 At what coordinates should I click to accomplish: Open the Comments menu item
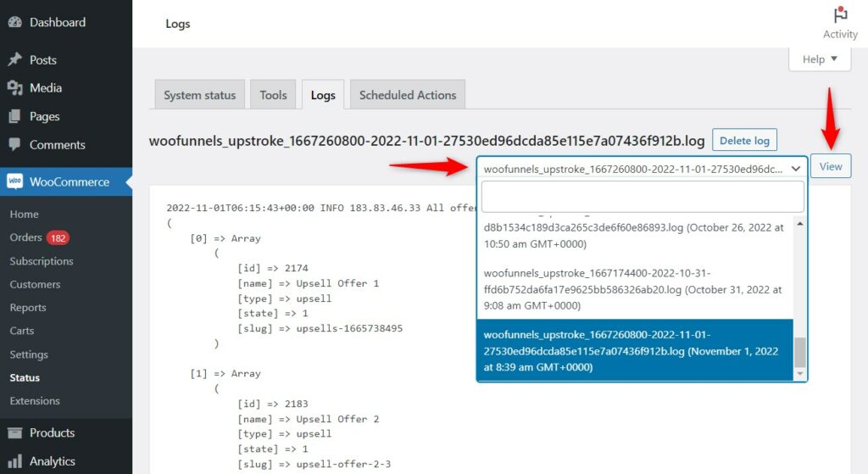pos(57,144)
